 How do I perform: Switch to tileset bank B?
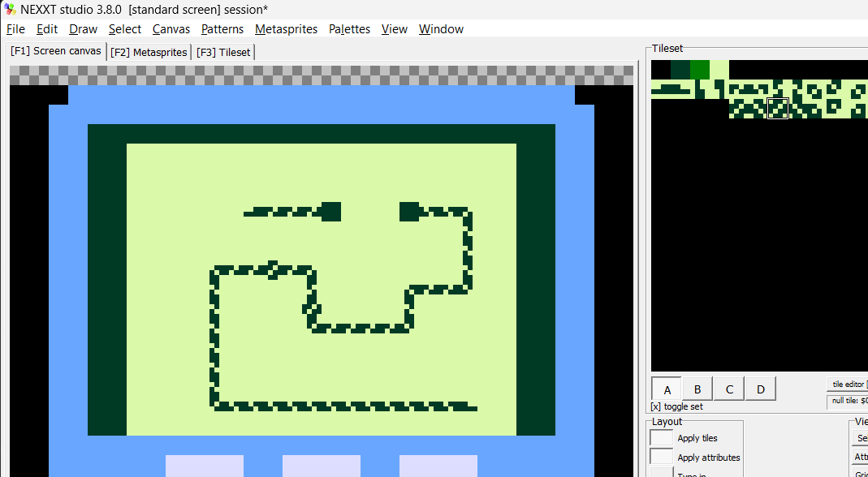(x=697, y=389)
